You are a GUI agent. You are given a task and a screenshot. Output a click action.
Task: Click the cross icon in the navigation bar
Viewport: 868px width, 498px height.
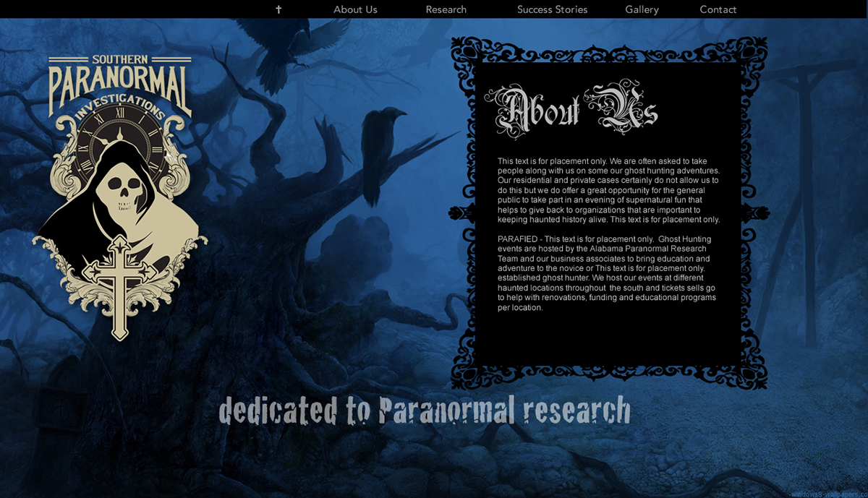pos(278,9)
